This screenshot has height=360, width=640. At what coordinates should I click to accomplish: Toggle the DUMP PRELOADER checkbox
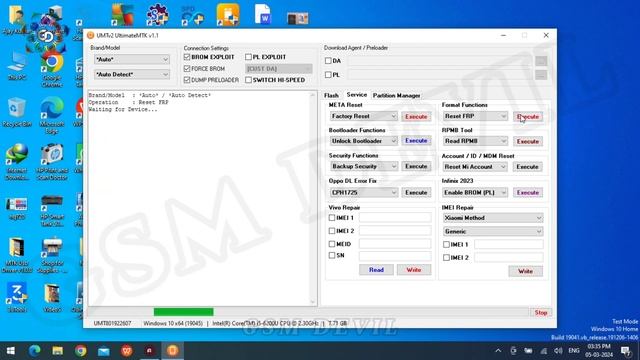click(x=187, y=80)
